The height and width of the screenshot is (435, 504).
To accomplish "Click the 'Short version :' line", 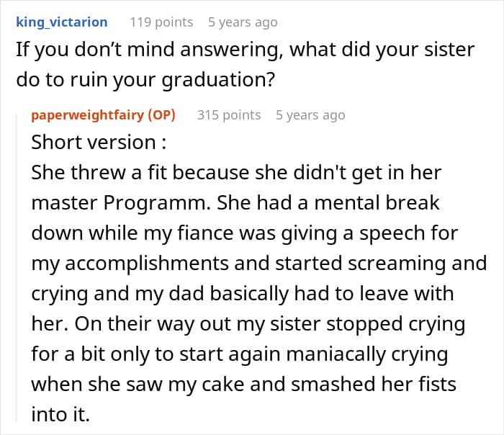I will tap(99, 142).
